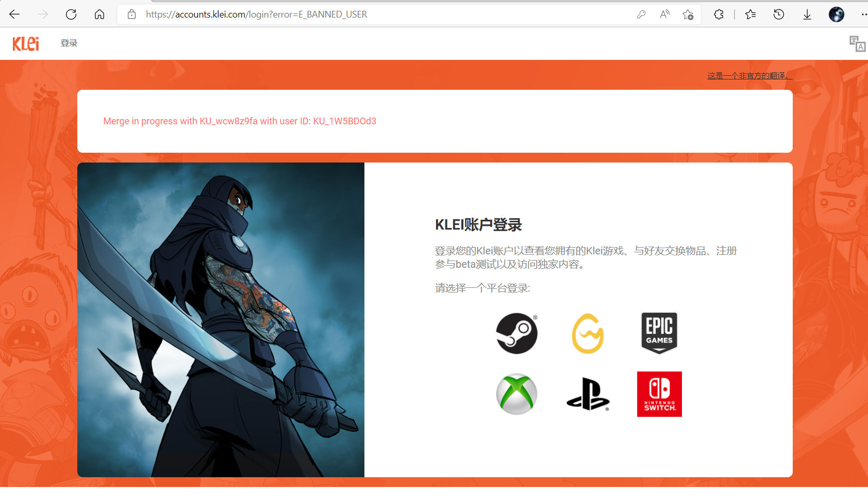Select the Xbox platform login
This screenshot has height=503, width=868.
(516, 394)
